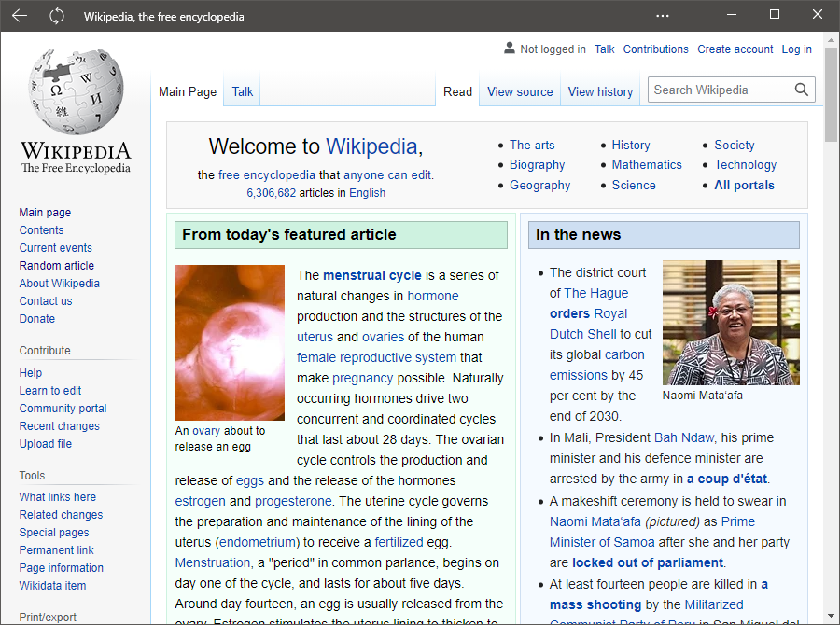The height and width of the screenshot is (625, 840).
Task: Open the View source tab
Action: pyautogui.click(x=520, y=91)
